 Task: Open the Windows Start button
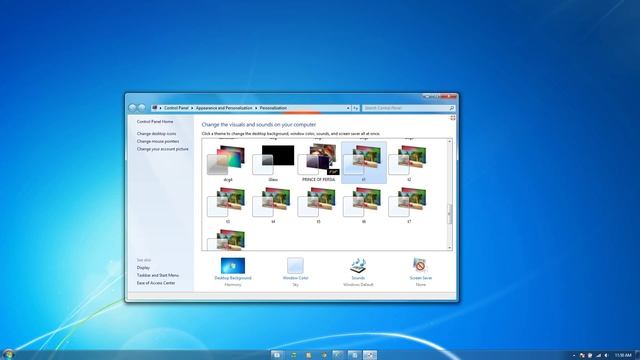point(8,355)
